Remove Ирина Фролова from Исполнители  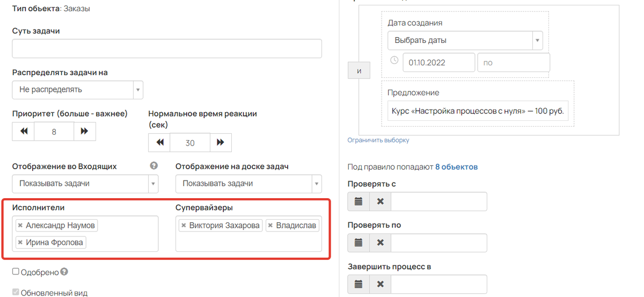20,243
